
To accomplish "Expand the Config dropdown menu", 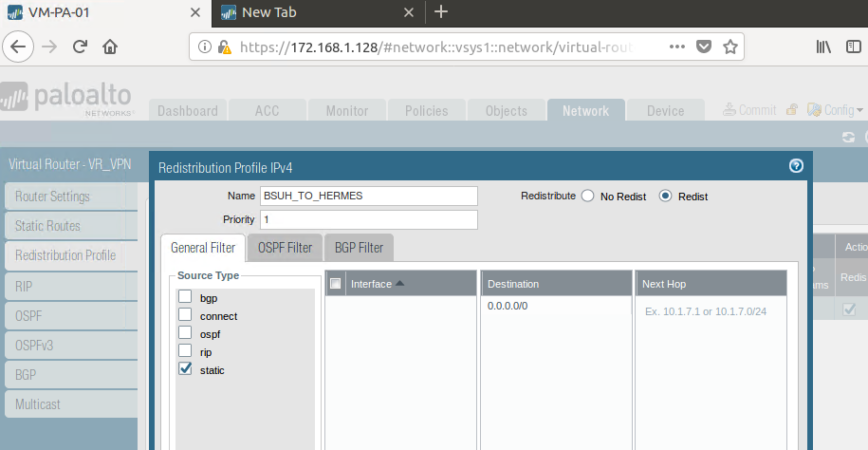I will [836, 110].
